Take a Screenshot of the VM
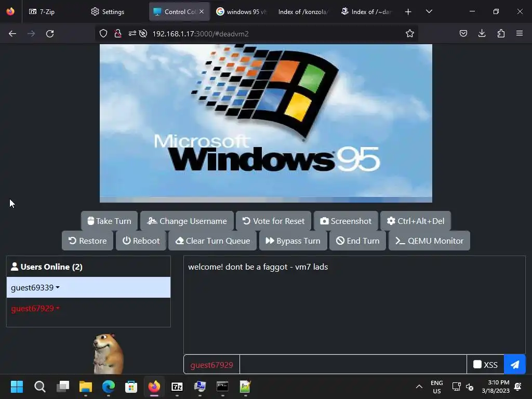This screenshot has width=532, height=399. point(345,221)
